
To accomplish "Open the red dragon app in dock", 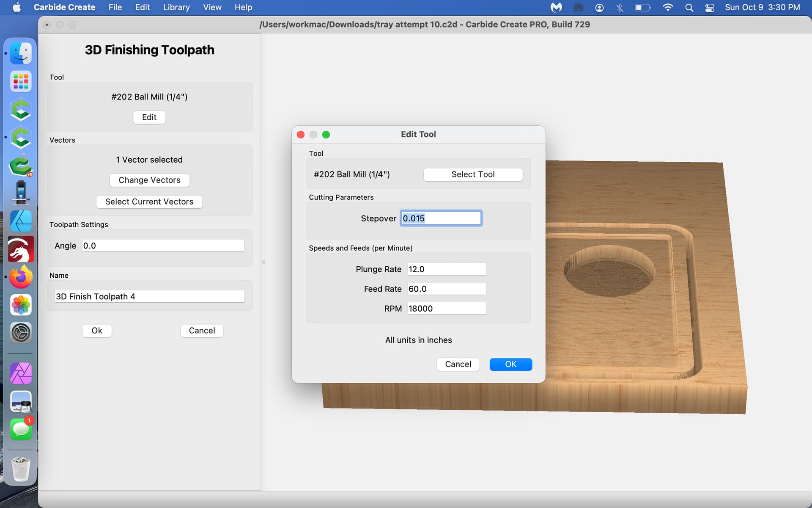I will tap(21, 249).
